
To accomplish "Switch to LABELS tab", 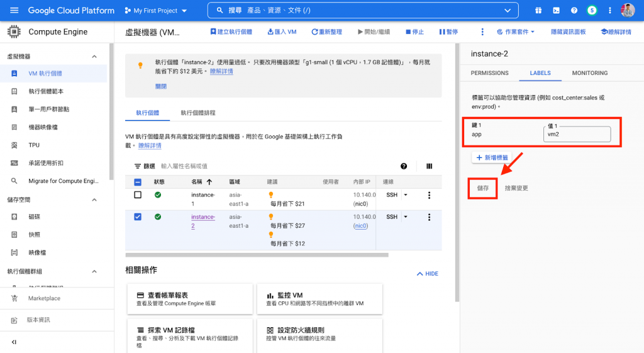I will point(540,73).
